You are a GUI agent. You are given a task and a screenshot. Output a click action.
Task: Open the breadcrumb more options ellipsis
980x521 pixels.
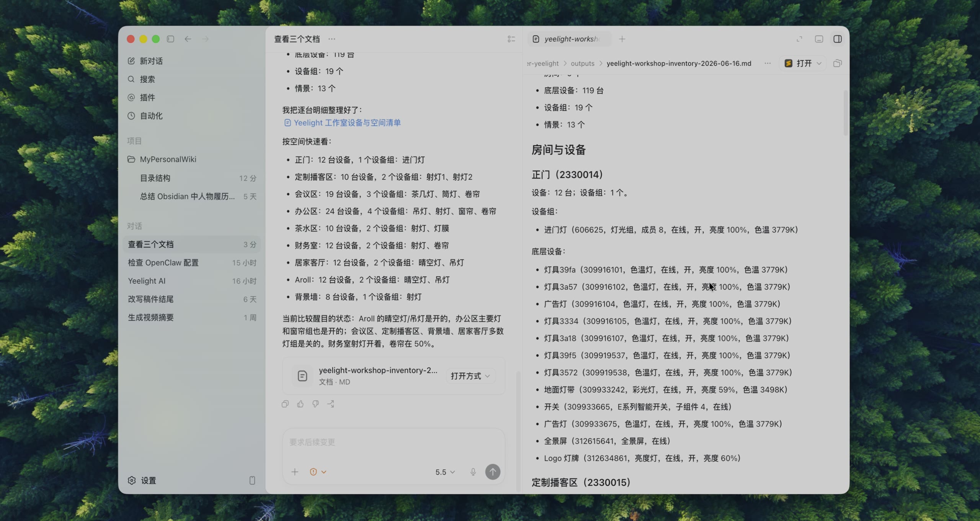click(768, 63)
